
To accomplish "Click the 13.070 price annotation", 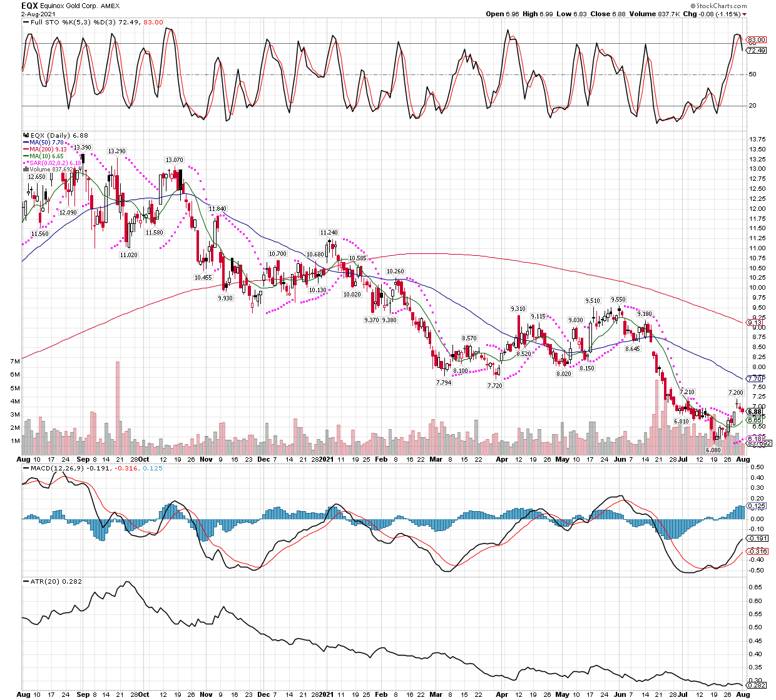I will [174, 160].
